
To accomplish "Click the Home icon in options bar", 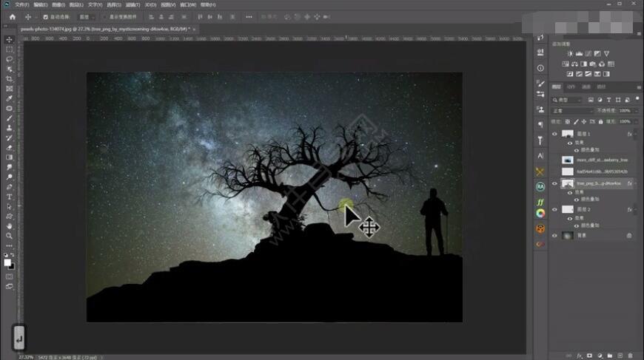I will [13, 17].
